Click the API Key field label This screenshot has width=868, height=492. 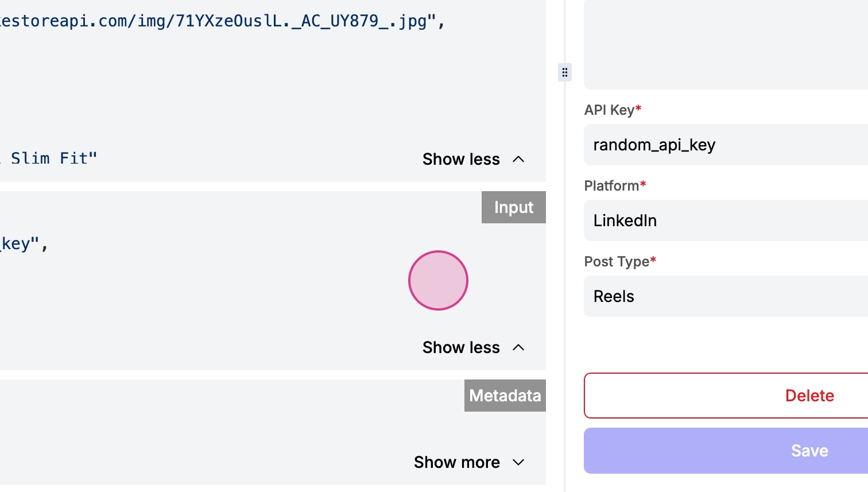tap(609, 110)
